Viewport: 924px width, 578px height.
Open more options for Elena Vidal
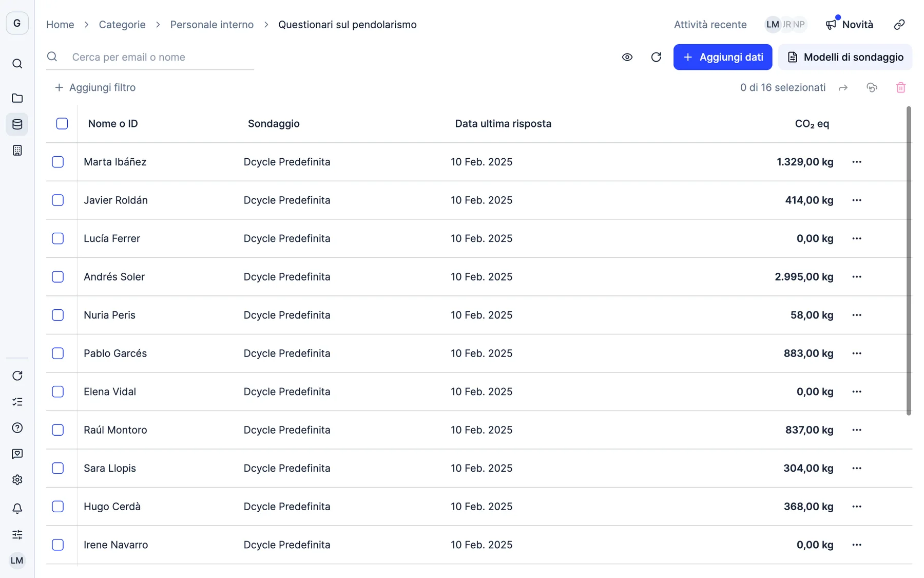pyautogui.click(x=857, y=391)
